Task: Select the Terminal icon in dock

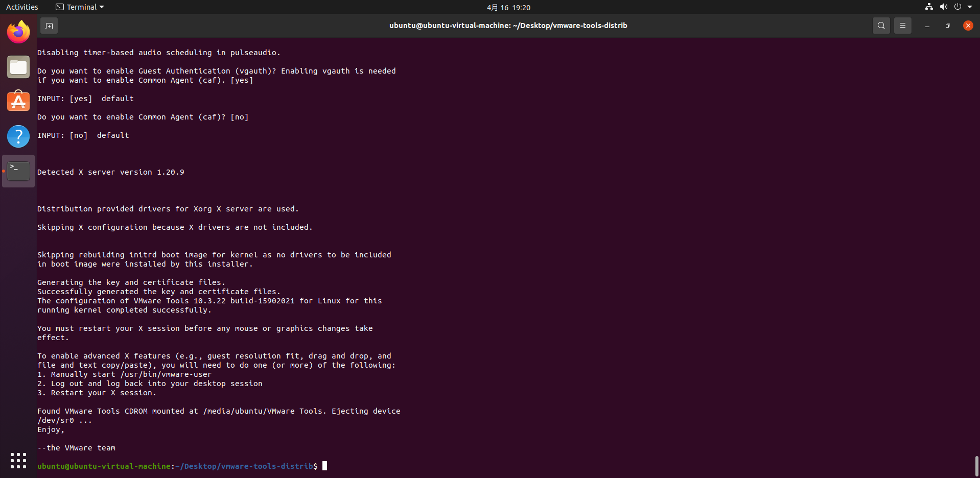Action: click(x=18, y=171)
